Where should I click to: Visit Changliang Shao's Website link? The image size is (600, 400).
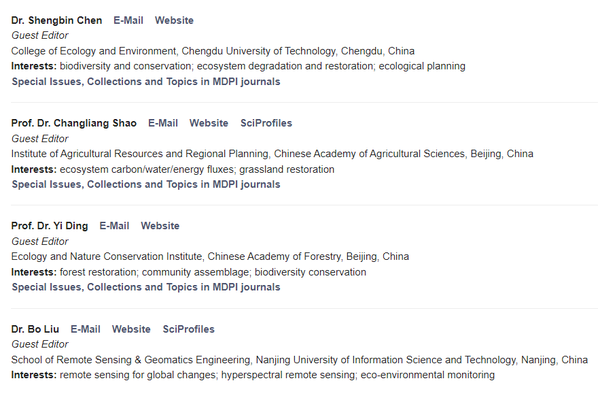coord(209,123)
